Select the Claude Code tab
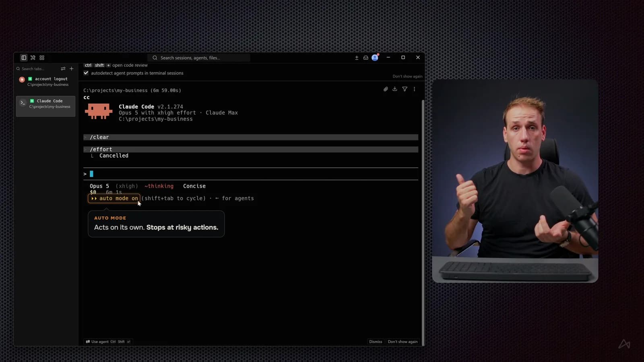Image resolution: width=644 pixels, height=362 pixels. click(46, 106)
